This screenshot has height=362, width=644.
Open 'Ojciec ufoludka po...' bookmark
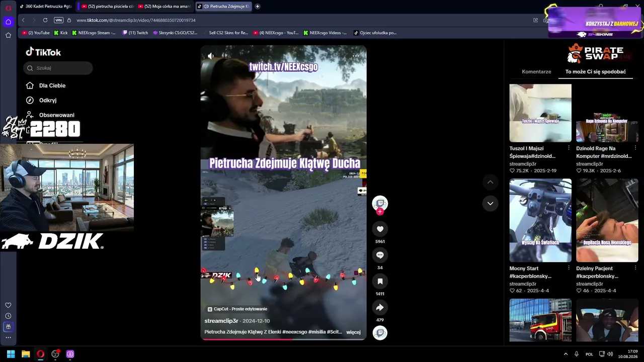(375, 33)
